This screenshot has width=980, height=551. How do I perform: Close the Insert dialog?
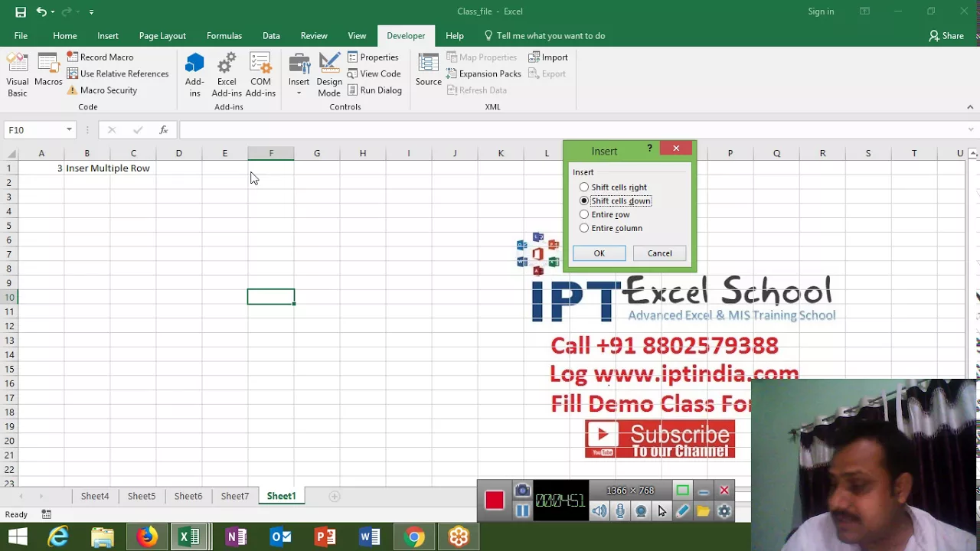676,148
